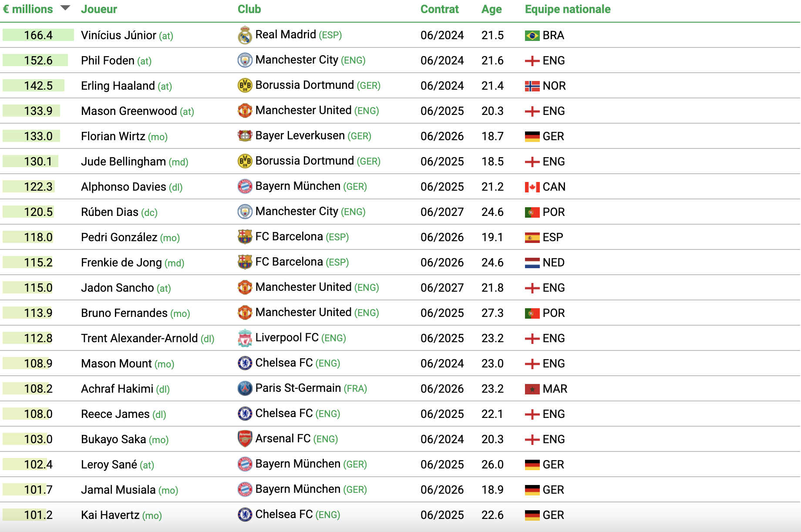Click the Age column header
The width and height of the screenshot is (801, 532).
click(491, 9)
